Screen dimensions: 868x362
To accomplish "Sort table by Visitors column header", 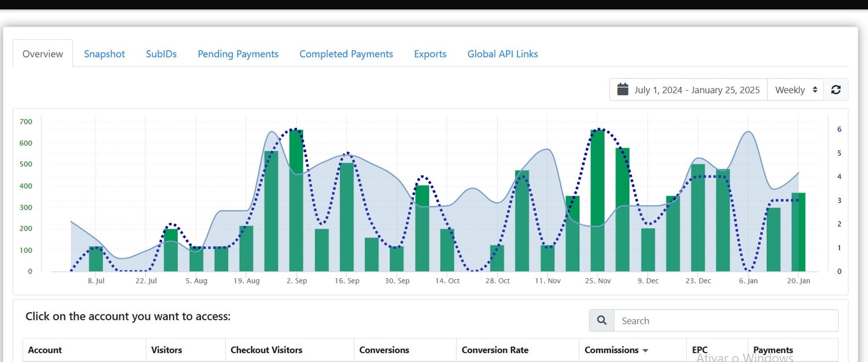I will (167, 350).
